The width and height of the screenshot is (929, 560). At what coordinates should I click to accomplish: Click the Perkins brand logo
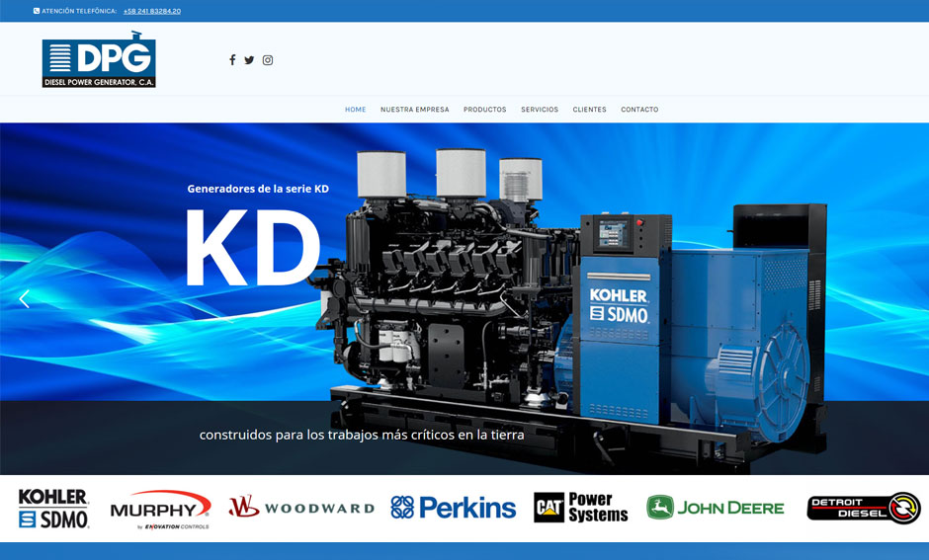454,508
